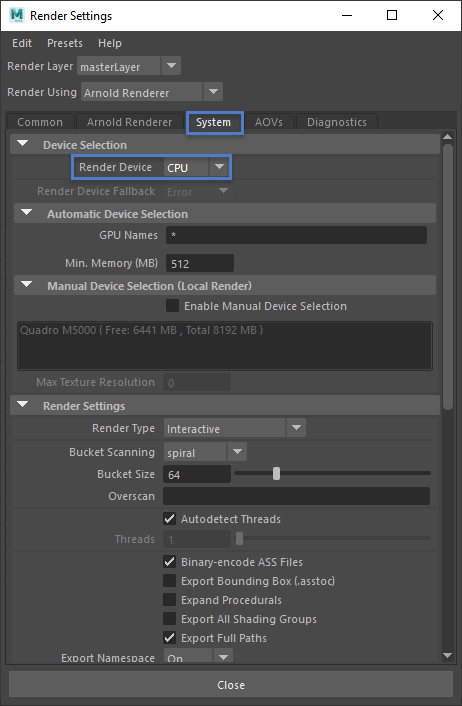This screenshot has width=462, height=706.
Task: Click the Bucket Size value field
Action: pyautogui.click(x=197, y=475)
